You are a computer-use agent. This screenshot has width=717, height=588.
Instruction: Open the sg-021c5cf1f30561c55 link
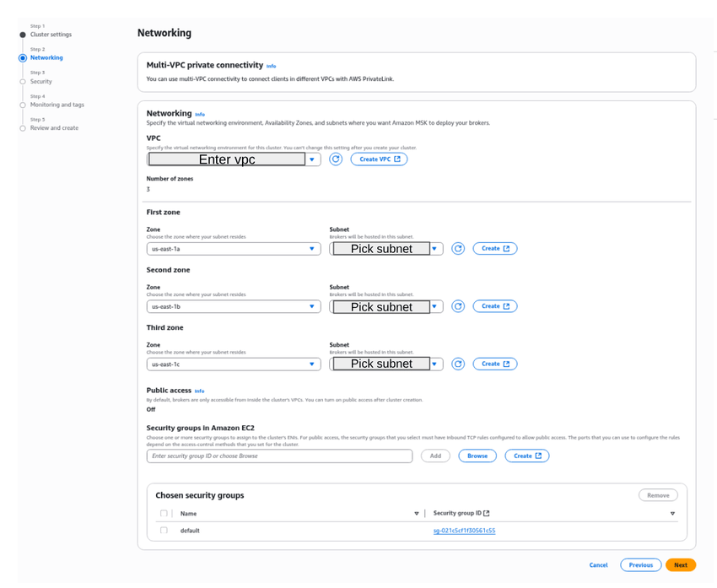point(464,531)
